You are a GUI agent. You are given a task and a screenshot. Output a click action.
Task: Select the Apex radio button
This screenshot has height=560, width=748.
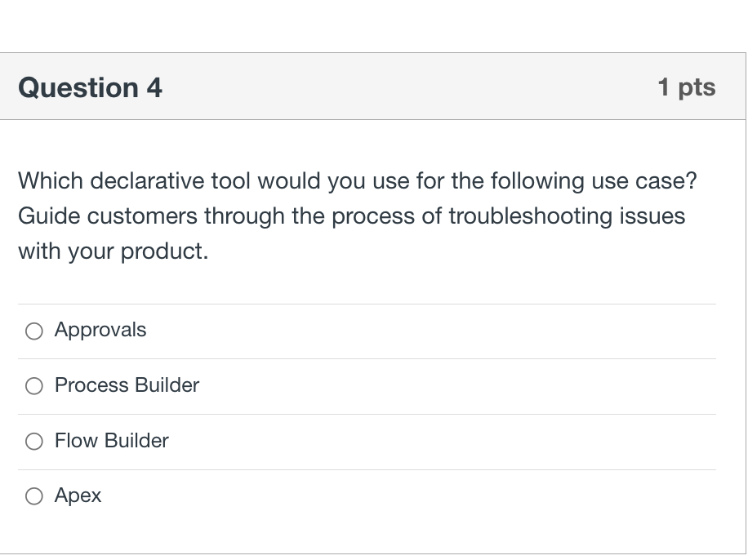[x=34, y=496]
